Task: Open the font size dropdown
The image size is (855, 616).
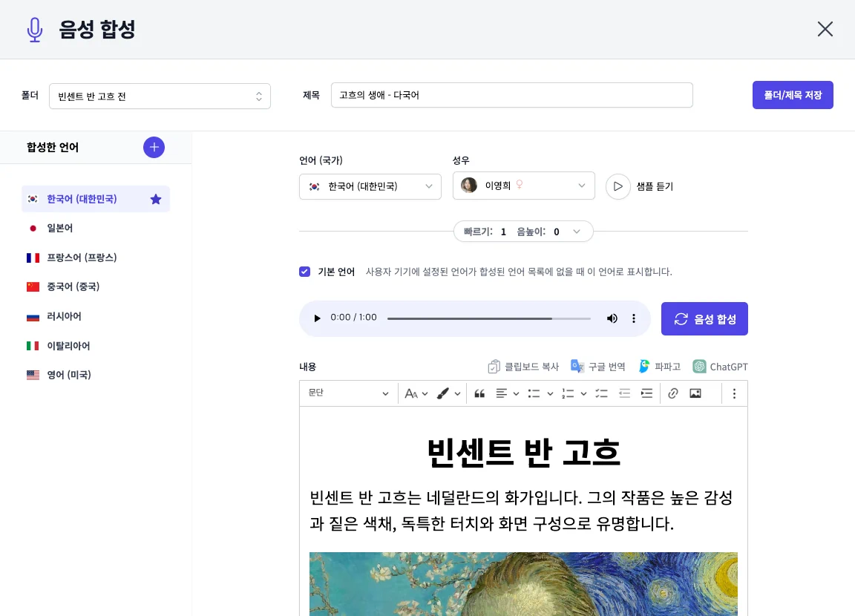Action: click(416, 393)
